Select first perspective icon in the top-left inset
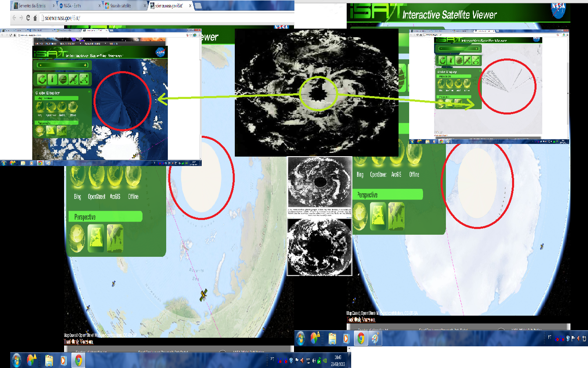588x368 pixels. [x=40, y=131]
